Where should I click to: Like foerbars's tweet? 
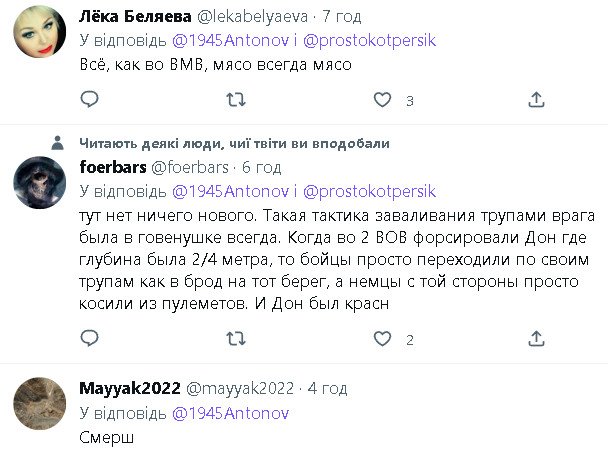(382, 339)
